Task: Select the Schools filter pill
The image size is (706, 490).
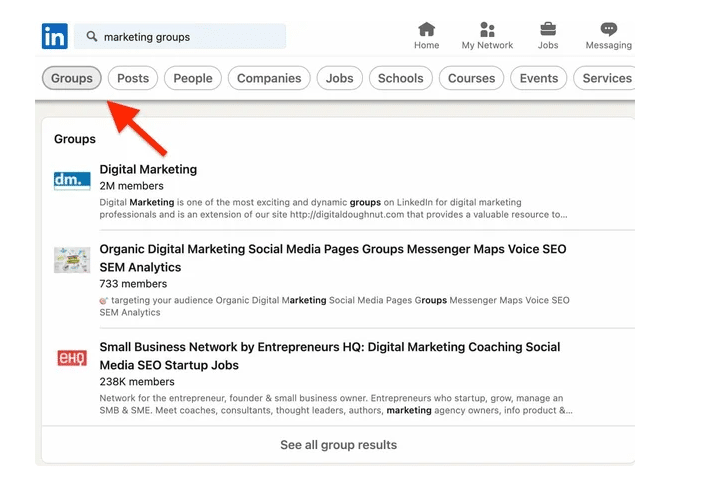Action: 401,78
